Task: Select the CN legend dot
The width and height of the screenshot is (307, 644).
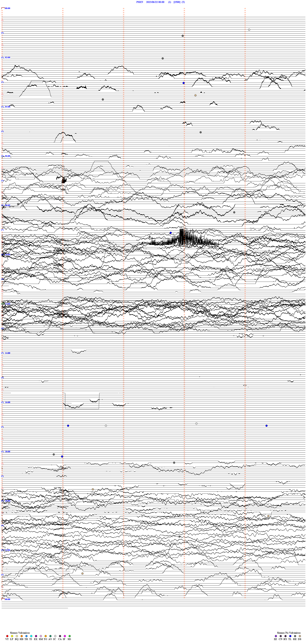Action: click(x=281, y=636)
